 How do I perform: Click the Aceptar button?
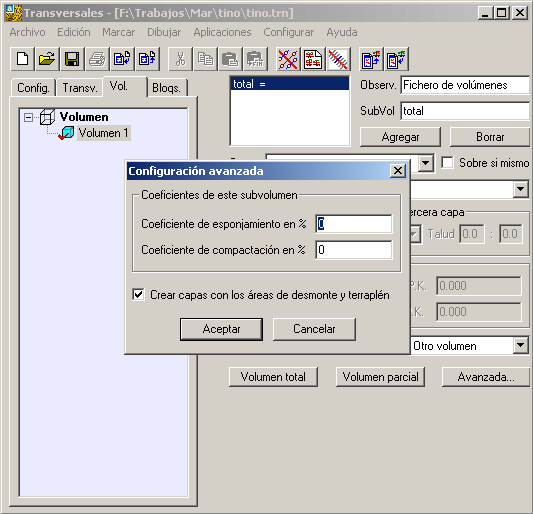tap(221, 329)
